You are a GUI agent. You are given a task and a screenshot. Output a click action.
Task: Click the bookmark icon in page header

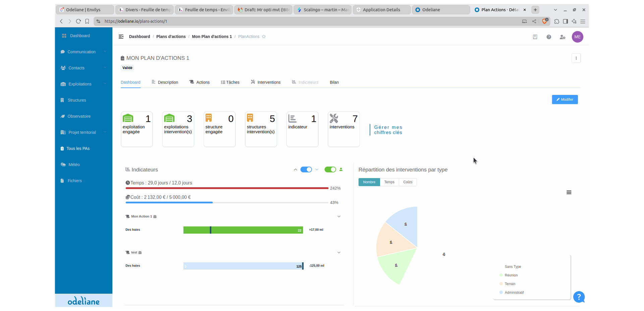click(x=535, y=37)
